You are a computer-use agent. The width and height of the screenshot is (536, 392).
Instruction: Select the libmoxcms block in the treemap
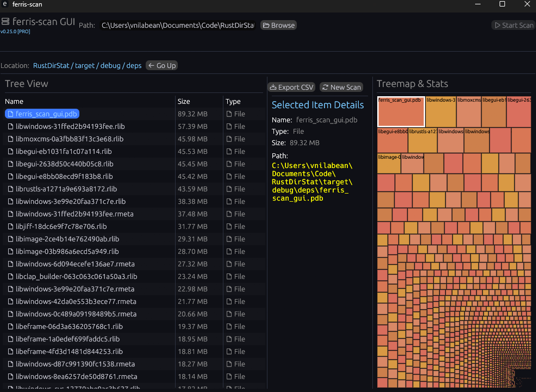click(x=469, y=112)
